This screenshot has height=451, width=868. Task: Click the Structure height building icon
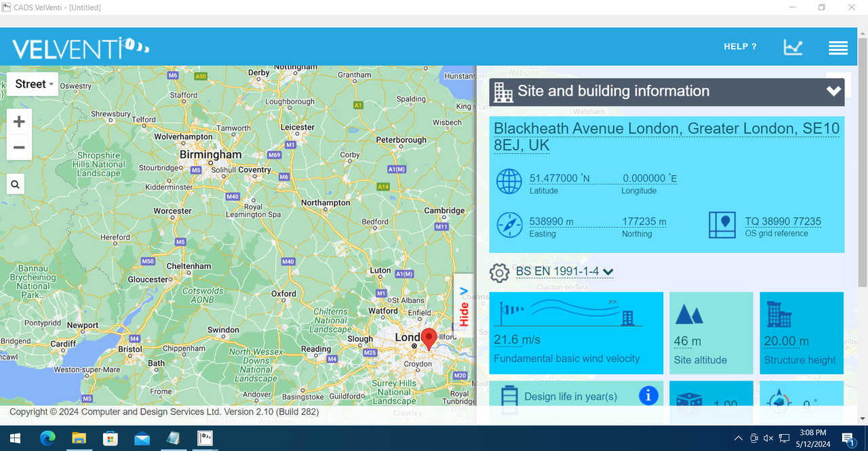pos(779,315)
